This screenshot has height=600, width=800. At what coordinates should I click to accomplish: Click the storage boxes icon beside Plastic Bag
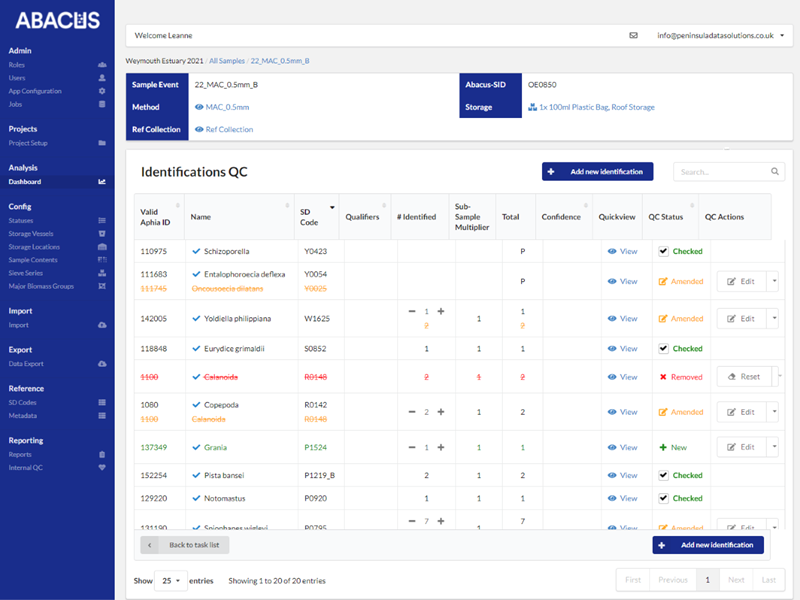click(532, 106)
